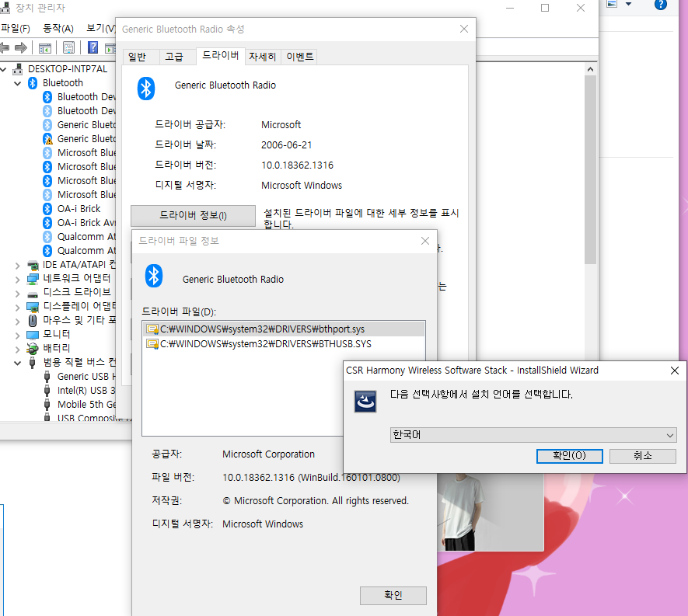688x616 pixels.
Task: Click the 드라이버 정보(I) button
Action: [193, 216]
